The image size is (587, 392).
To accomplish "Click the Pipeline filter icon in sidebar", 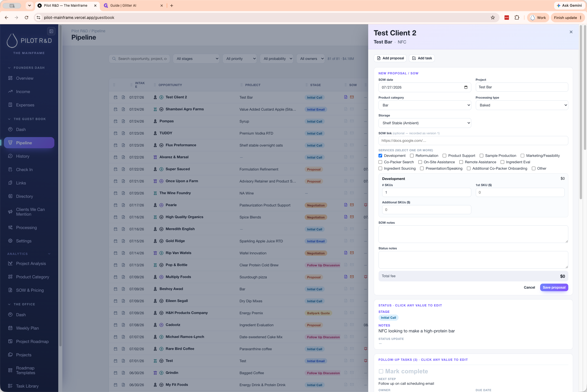I will click(x=10, y=143).
